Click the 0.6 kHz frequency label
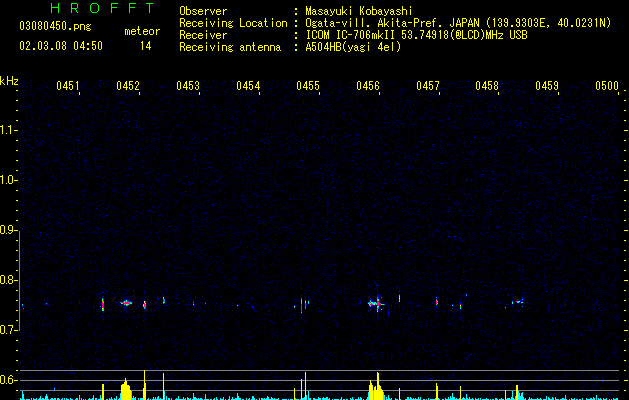The width and height of the screenshot is (629, 400). pos(8,380)
